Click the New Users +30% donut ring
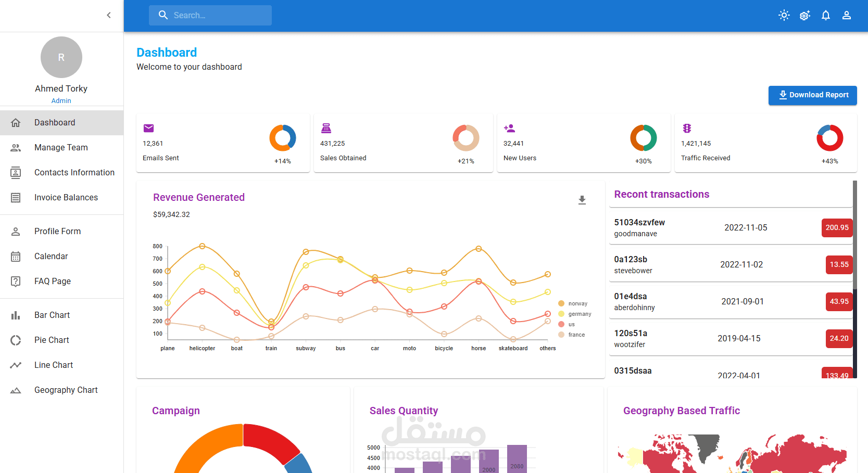Viewport: 868px width, 473px height. click(x=644, y=138)
